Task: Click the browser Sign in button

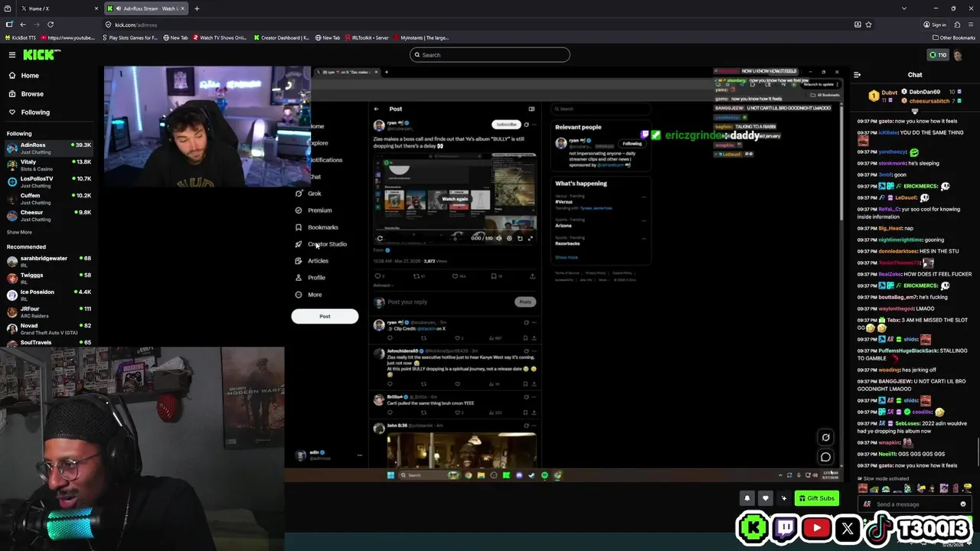Action: 935,24
